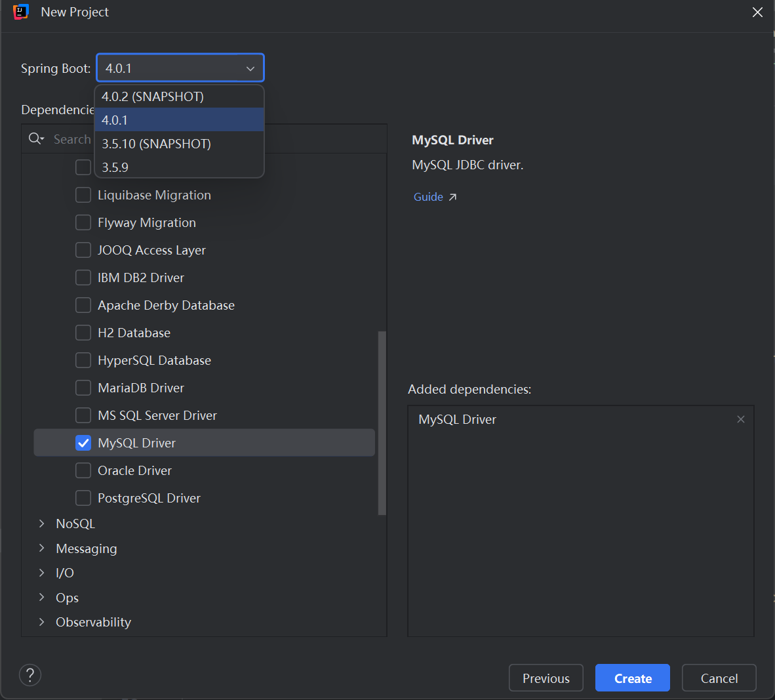Tick the IBM DB2 Driver checkbox

(83, 278)
